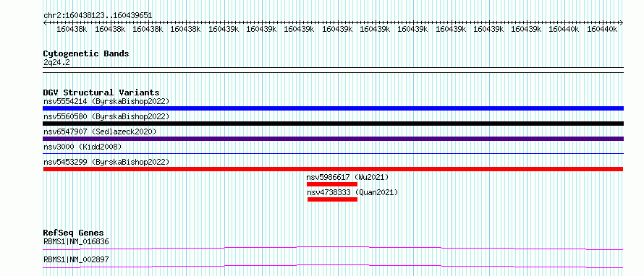Click the full-width red bar of nsv5453299

[333, 169]
